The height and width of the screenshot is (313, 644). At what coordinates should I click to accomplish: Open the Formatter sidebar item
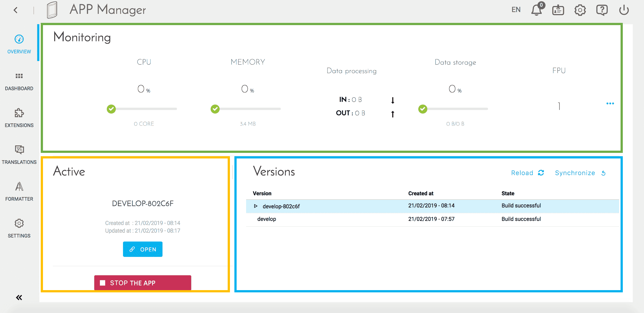[19, 192]
